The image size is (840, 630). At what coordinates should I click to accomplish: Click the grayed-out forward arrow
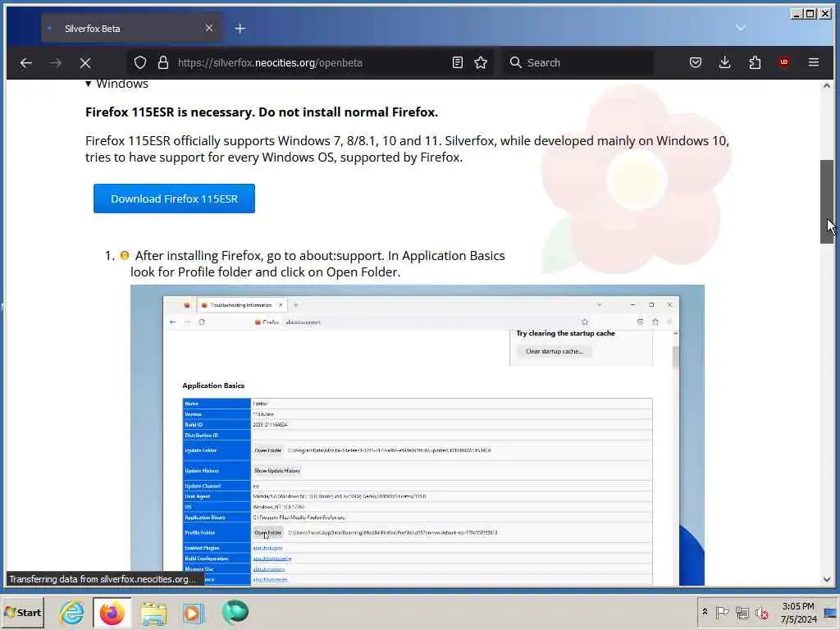click(x=56, y=62)
